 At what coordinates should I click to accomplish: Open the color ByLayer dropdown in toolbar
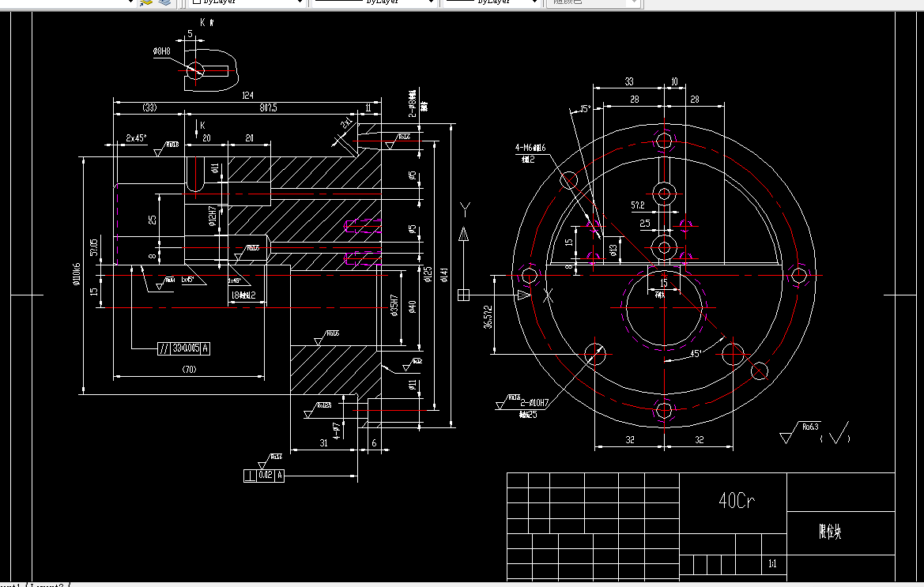[247, 2]
